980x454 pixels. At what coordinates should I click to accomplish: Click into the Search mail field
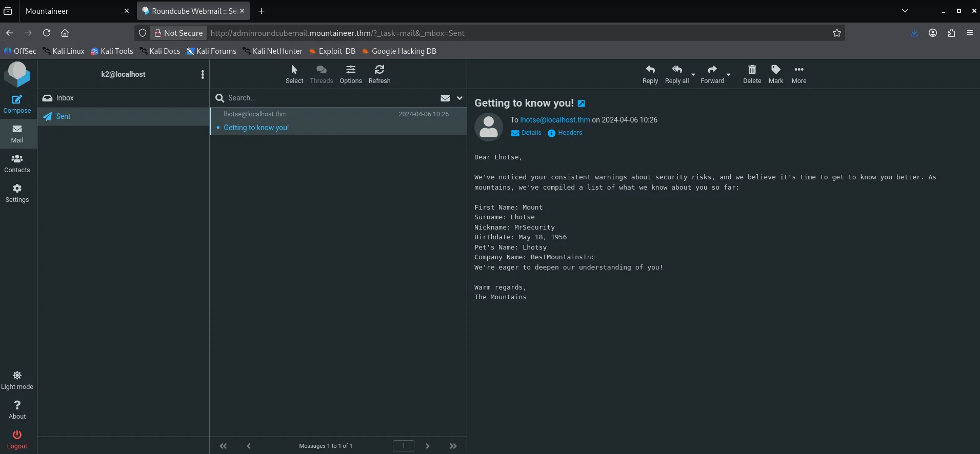(x=328, y=98)
